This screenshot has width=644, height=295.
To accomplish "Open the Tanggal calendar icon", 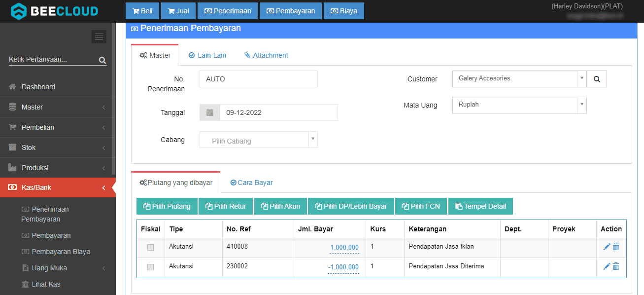I will pos(210,112).
